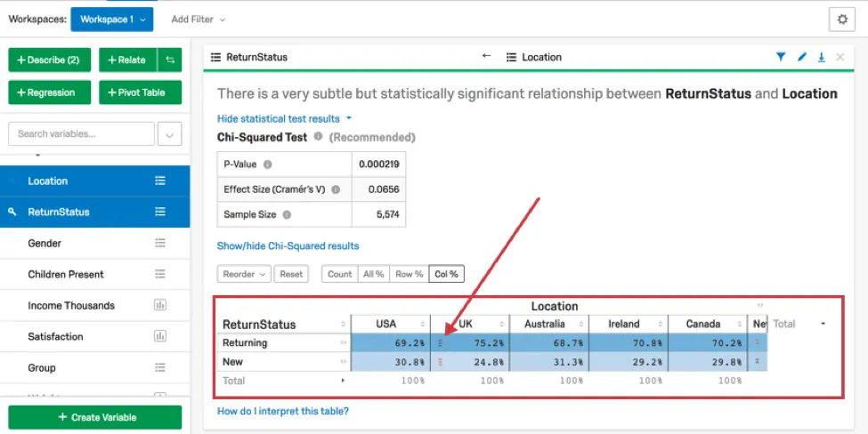Click the chart icon on Income Thousands row

(160, 305)
